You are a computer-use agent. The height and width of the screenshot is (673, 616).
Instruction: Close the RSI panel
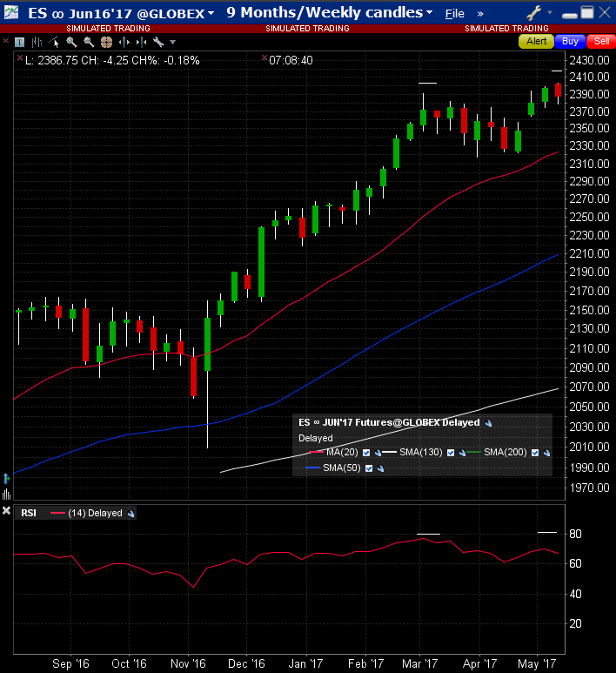pos(7,511)
